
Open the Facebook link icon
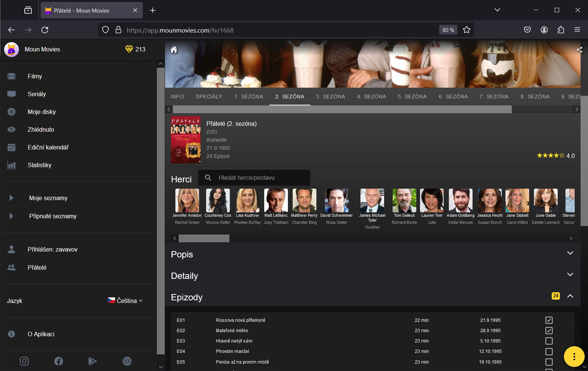tap(58, 361)
